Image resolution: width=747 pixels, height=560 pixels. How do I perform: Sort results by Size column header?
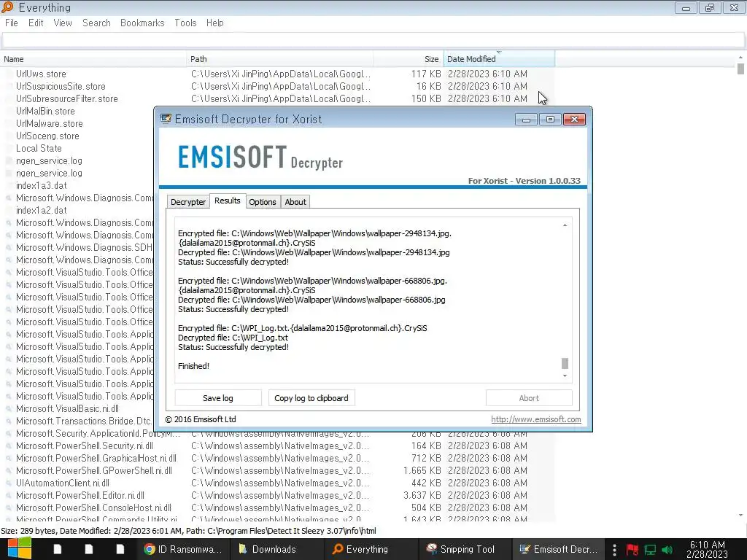pos(409,59)
